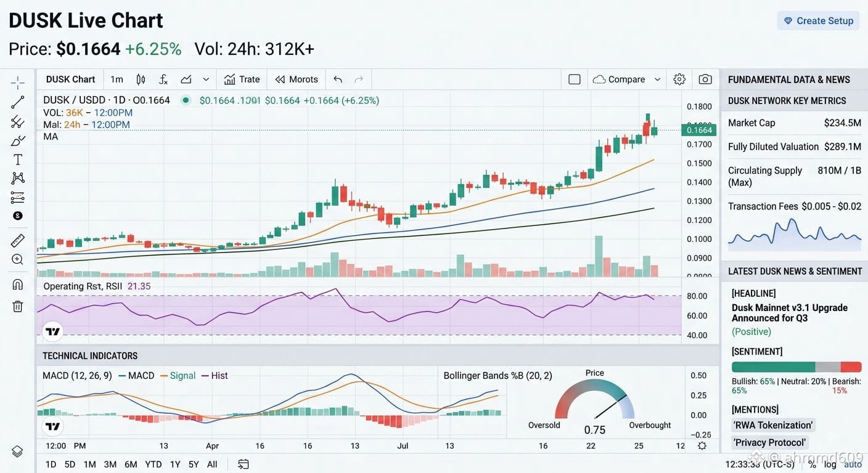Click the Trate toolbar button
Image resolution: width=868 pixels, height=473 pixels.
[x=242, y=79]
